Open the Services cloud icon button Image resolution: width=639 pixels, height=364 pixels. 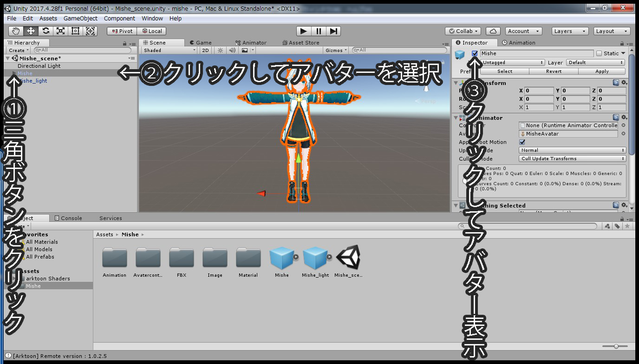[x=494, y=31]
